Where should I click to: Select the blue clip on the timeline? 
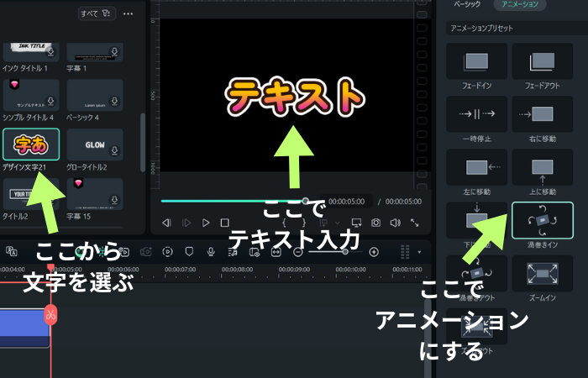pos(24,328)
